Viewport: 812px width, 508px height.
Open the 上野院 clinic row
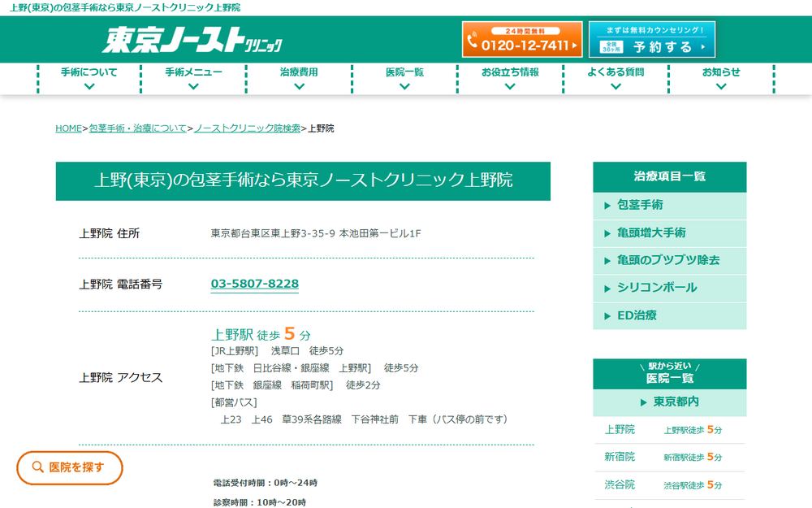[x=670, y=430]
